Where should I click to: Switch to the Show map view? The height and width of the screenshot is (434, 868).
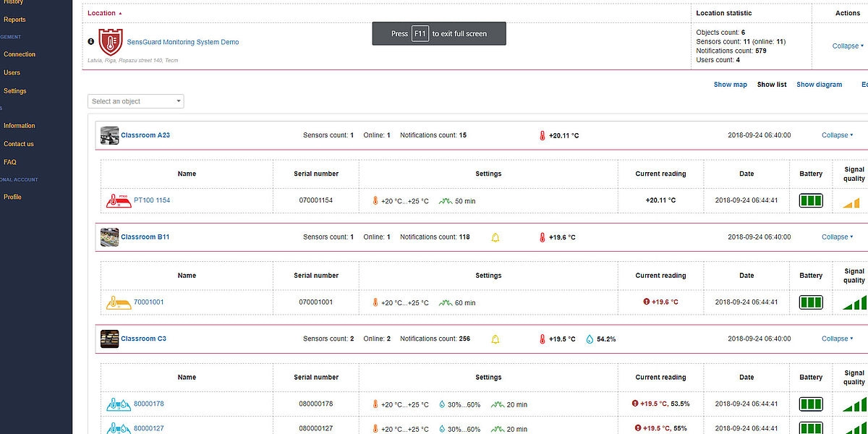731,85
